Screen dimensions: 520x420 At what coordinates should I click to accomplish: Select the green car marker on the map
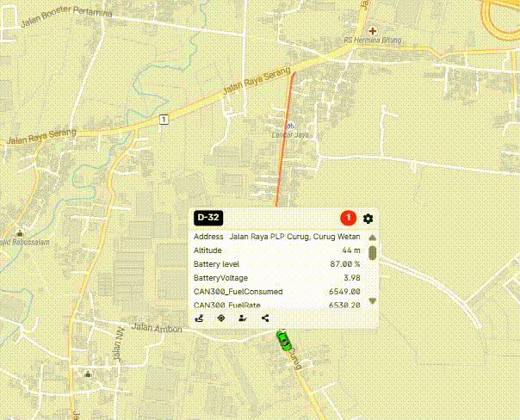pyautogui.click(x=284, y=341)
